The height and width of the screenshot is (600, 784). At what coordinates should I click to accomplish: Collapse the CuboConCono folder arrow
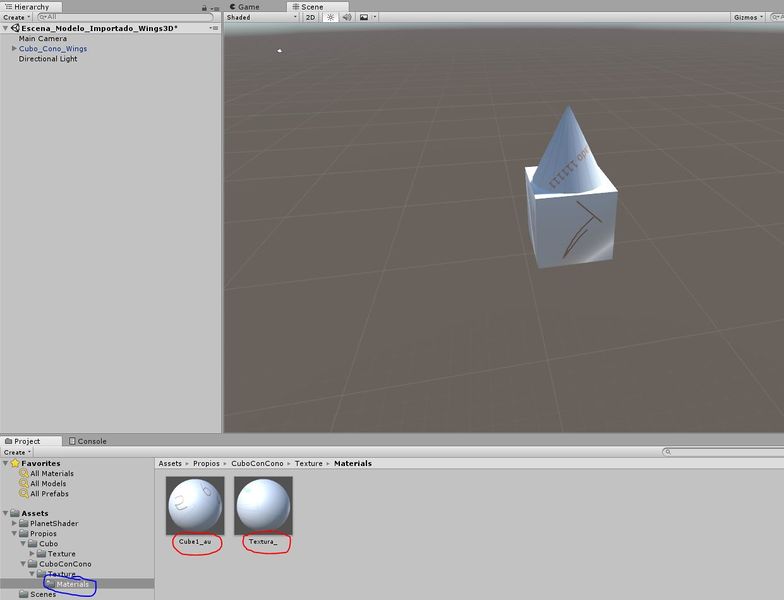pos(23,564)
